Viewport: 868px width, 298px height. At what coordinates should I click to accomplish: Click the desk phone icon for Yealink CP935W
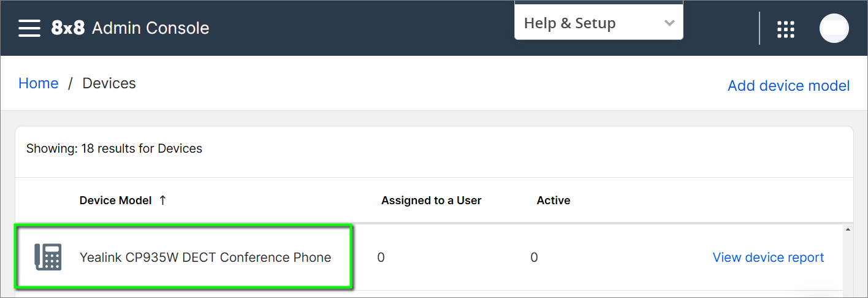pyautogui.click(x=48, y=258)
